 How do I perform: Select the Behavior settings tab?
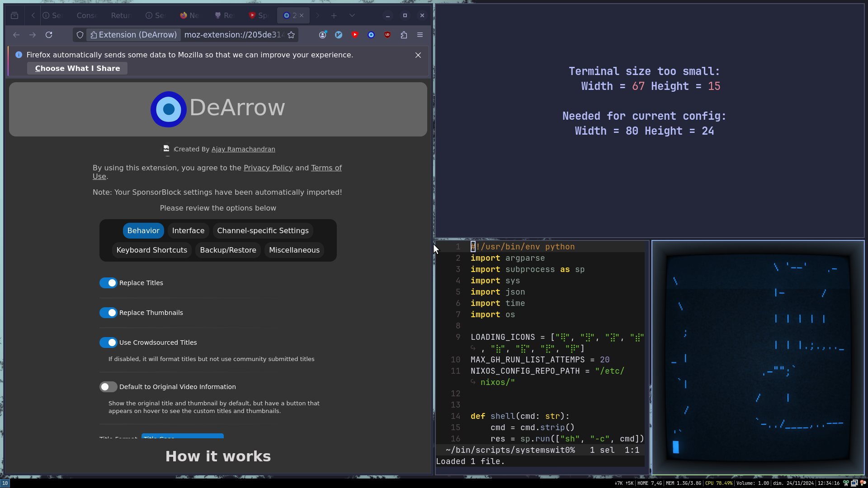[x=143, y=230]
